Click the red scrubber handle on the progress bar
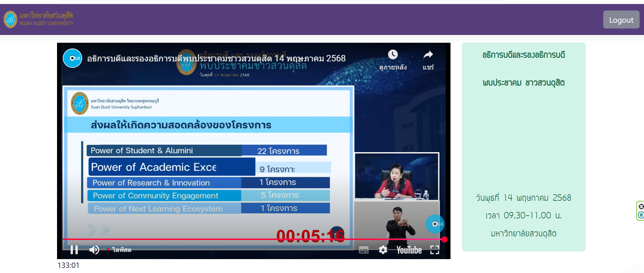 [x=444, y=239]
